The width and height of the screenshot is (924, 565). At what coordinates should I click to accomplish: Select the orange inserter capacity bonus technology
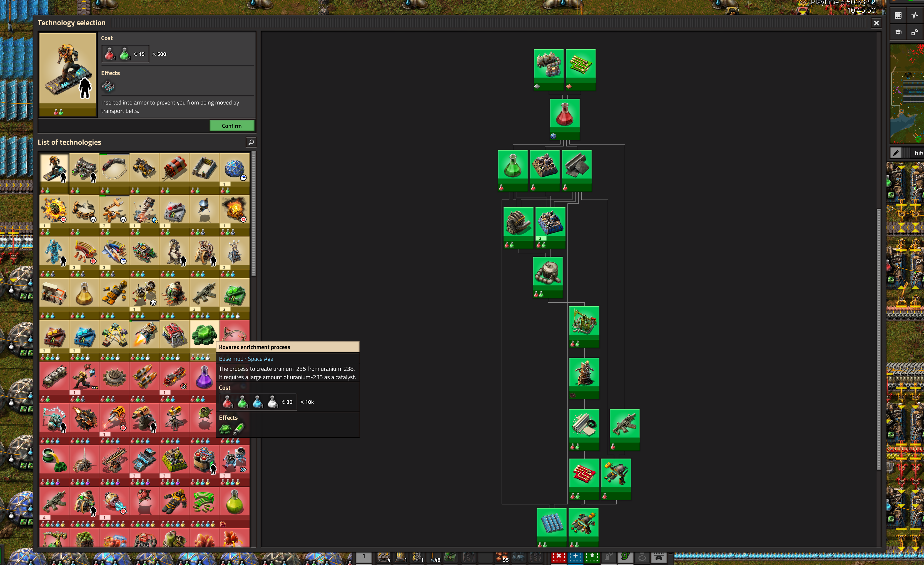(114, 215)
